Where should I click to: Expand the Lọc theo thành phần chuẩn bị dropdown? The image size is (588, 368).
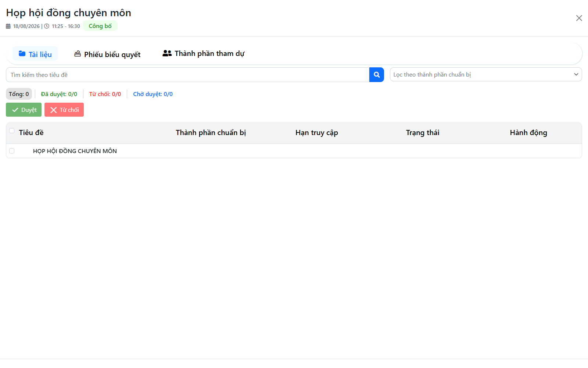coord(486,74)
